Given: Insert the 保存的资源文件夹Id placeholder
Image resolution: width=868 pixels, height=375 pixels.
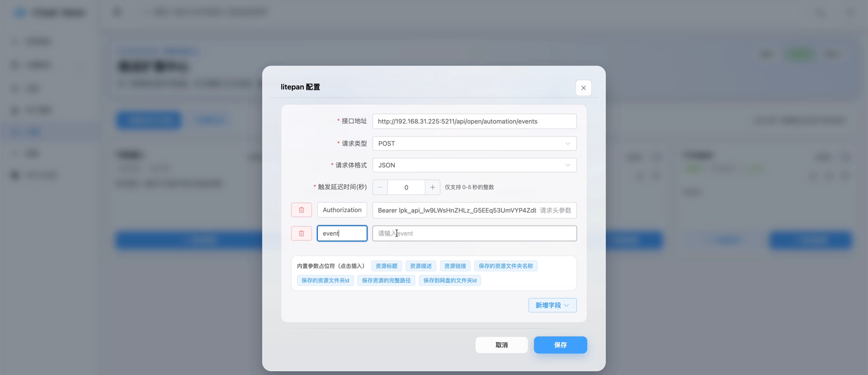Looking at the screenshot, I should click(325, 281).
